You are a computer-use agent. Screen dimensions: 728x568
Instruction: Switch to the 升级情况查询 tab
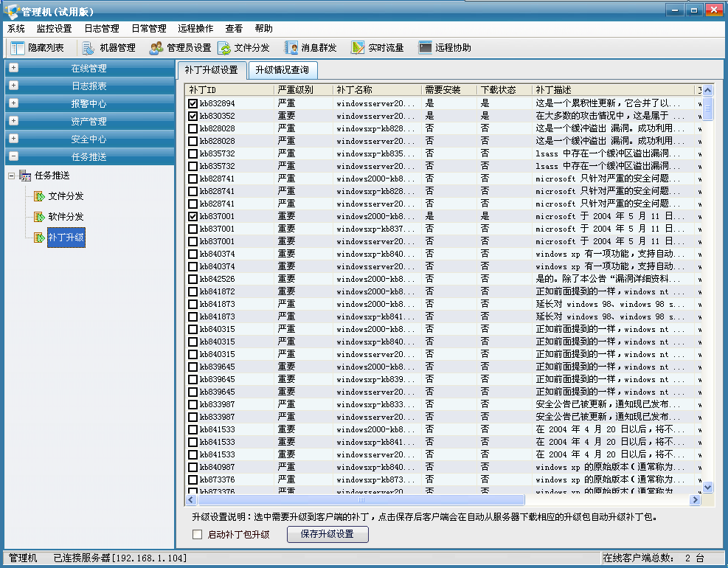(x=283, y=70)
